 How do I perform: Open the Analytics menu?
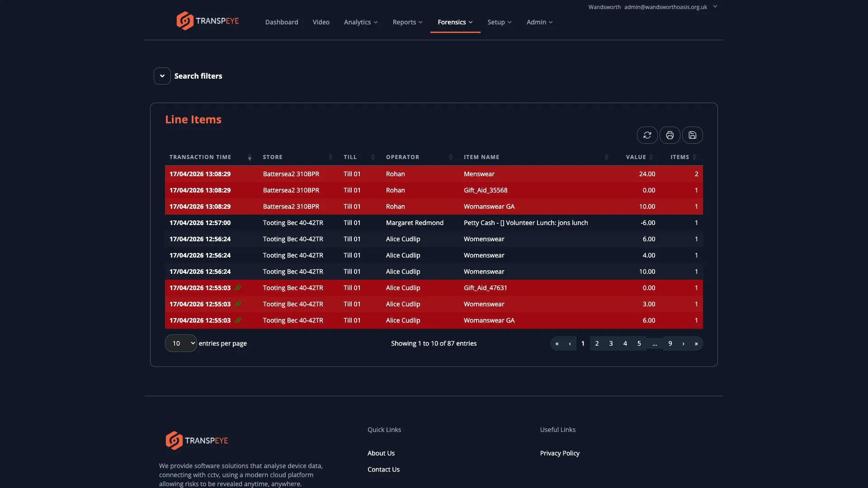click(360, 22)
